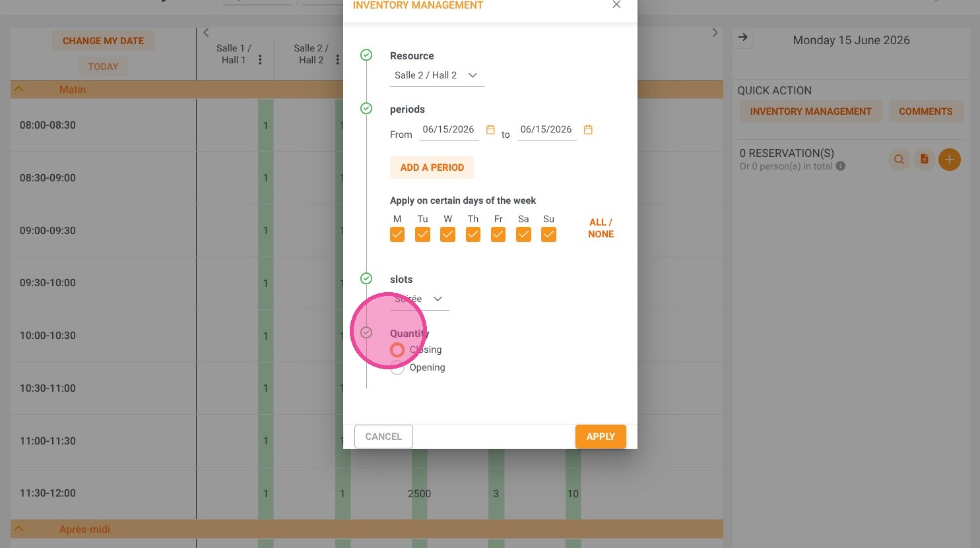Viewport: 980px width, 548px height.
Task: Open Inventory Management quick action
Action: (x=810, y=111)
